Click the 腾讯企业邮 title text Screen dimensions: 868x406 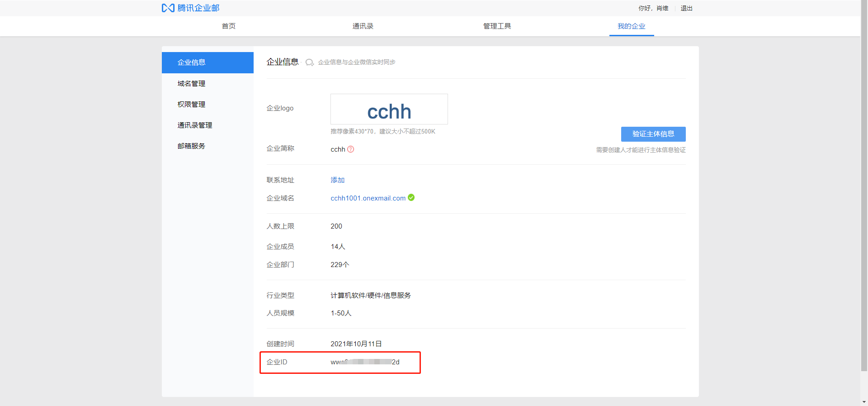pos(198,8)
